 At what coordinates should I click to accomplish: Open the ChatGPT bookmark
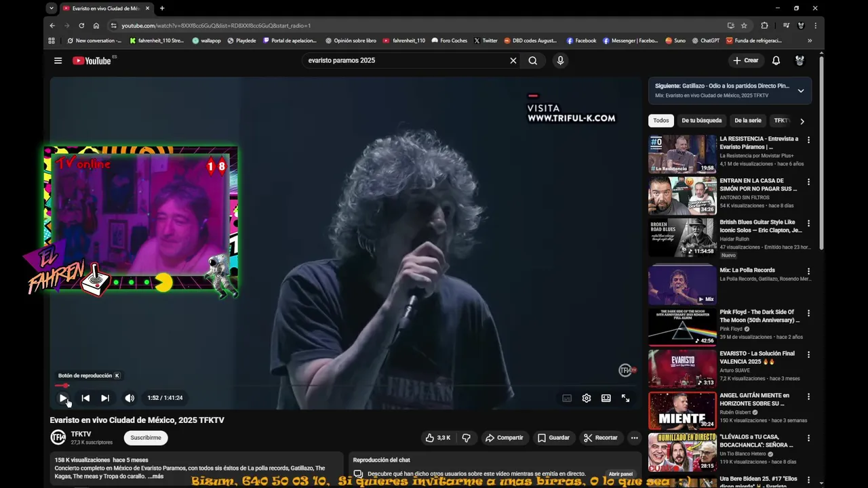point(705,41)
